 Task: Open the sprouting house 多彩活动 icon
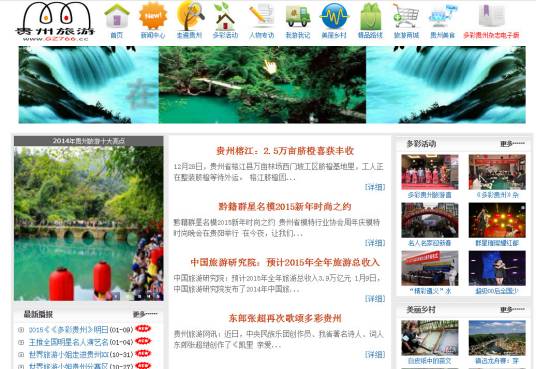225,16
